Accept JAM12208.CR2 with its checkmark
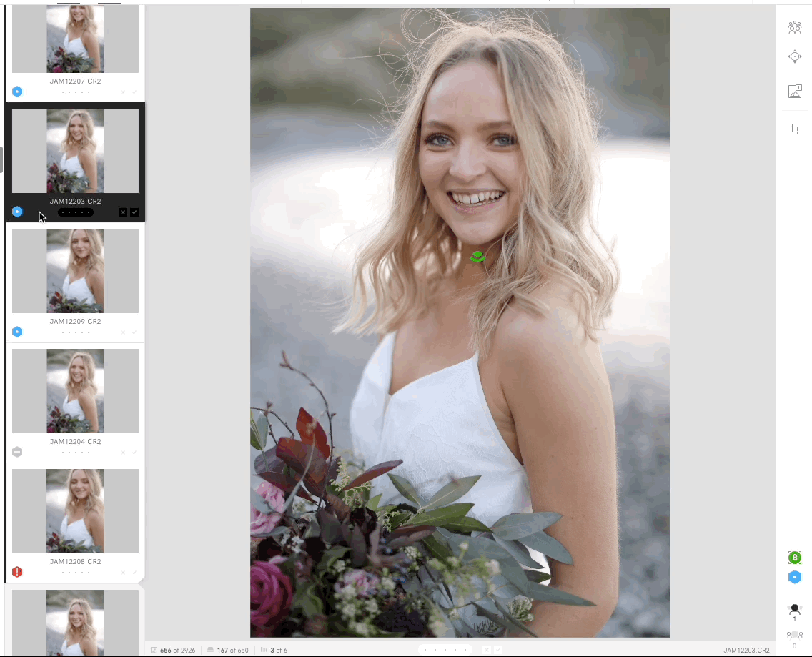Viewport: 812px width, 657px height. click(x=134, y=573)
